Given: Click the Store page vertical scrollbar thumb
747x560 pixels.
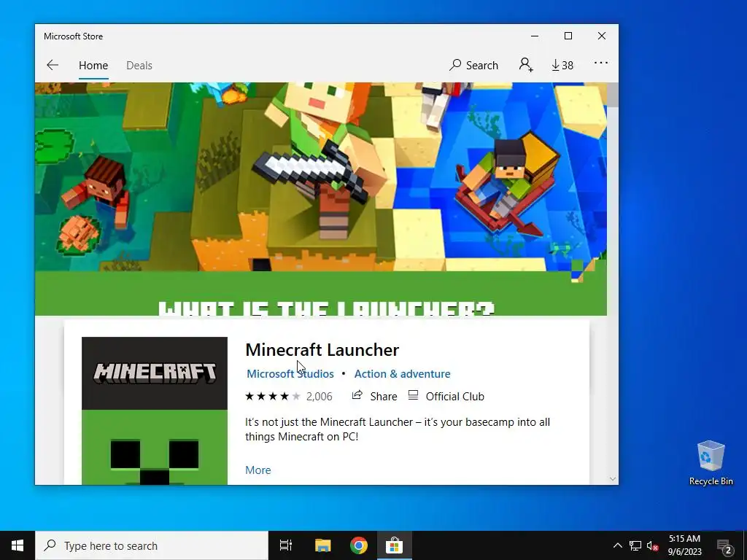Looking at the screenshot, I should click(x=613, y=94).
